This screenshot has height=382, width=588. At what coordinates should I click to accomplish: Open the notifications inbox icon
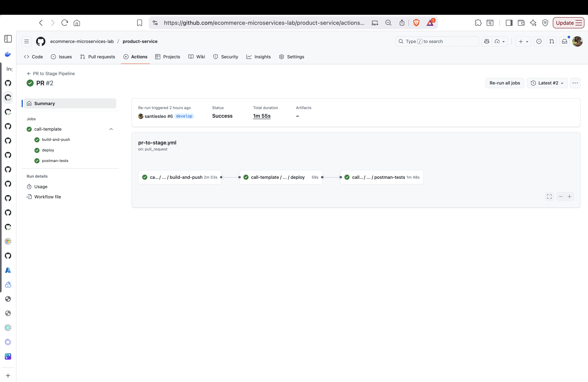(565, 42)
